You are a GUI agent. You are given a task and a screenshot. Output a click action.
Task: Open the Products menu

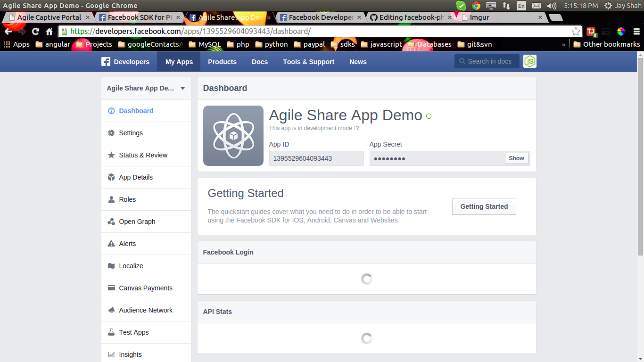pyautogui.click(x=222, y=62)
